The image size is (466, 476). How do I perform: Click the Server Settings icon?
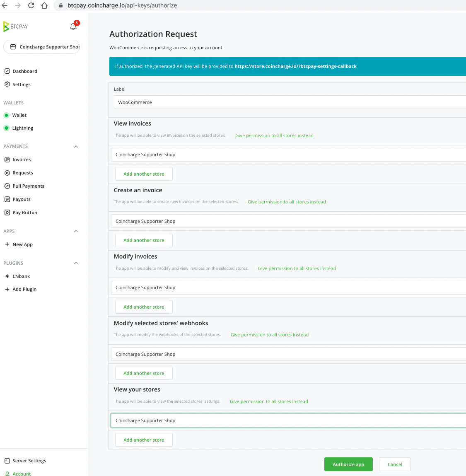point(7,461)
